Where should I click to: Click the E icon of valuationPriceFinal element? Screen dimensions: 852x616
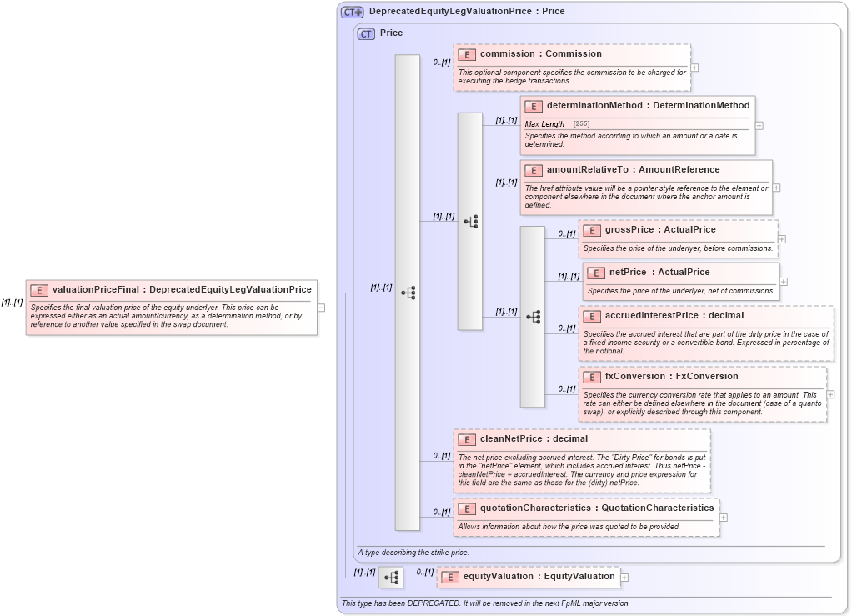point(39,290)
